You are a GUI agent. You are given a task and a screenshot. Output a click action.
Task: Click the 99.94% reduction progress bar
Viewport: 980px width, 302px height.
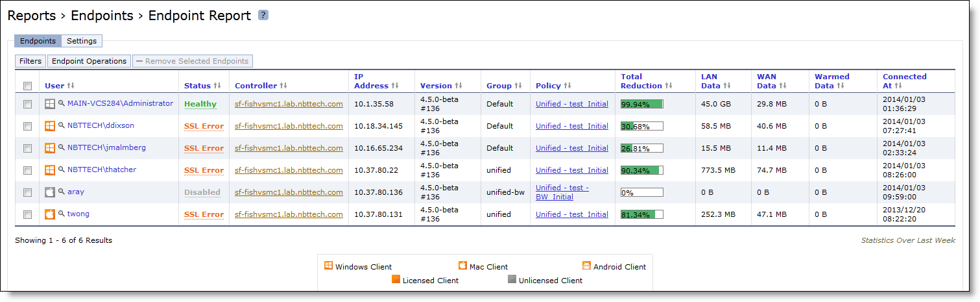641,104
